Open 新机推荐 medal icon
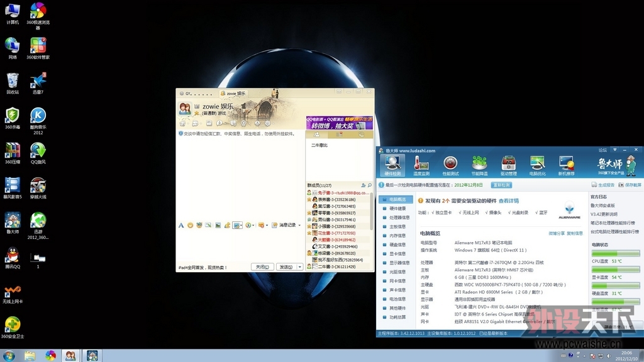Screen dimensions: 644x362 pos(566,165)
